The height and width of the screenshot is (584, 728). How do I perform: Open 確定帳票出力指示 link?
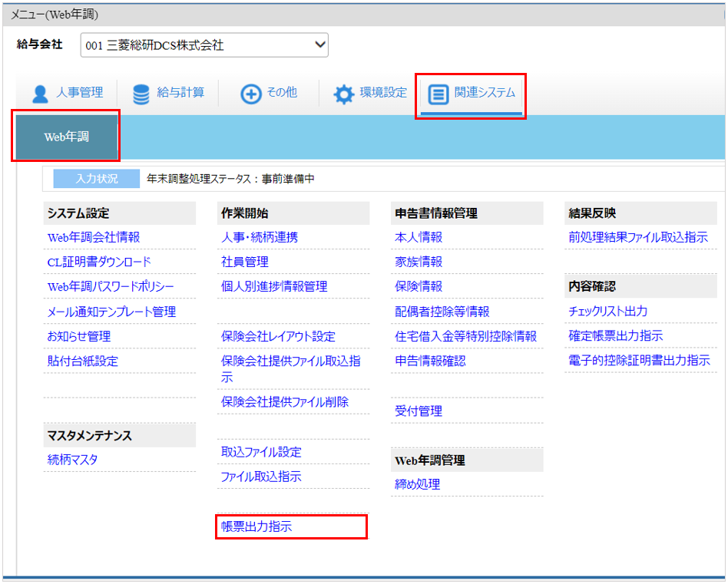[x=616, y=336]
